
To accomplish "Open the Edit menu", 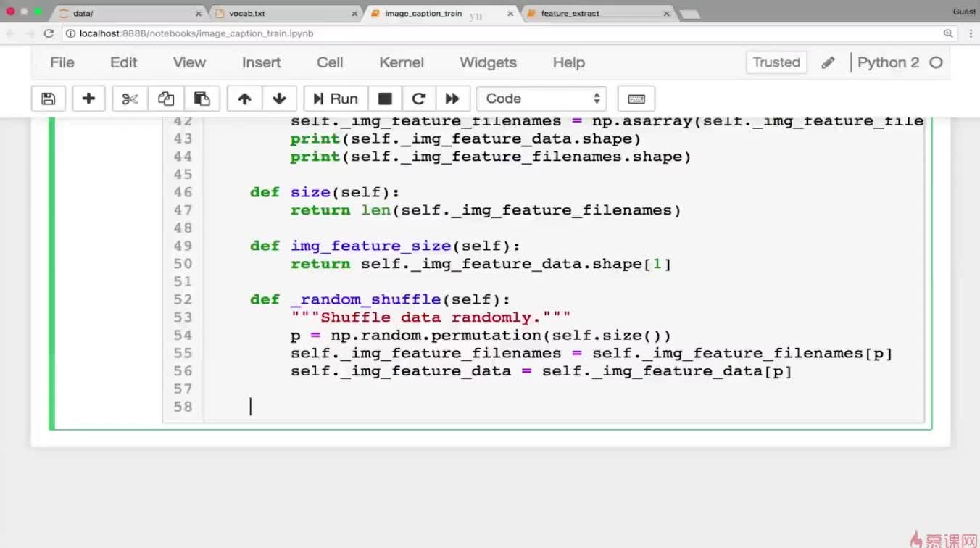I will click(124, 62).
